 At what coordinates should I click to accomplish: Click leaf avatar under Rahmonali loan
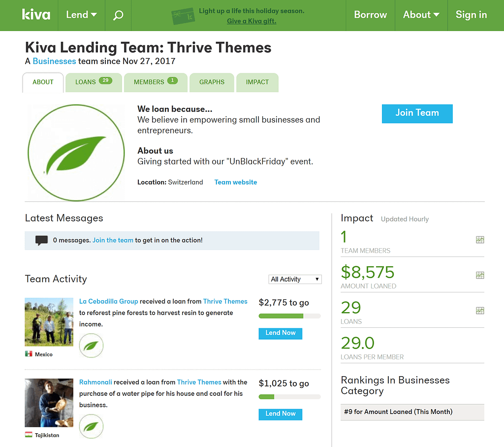pos(91,426)
